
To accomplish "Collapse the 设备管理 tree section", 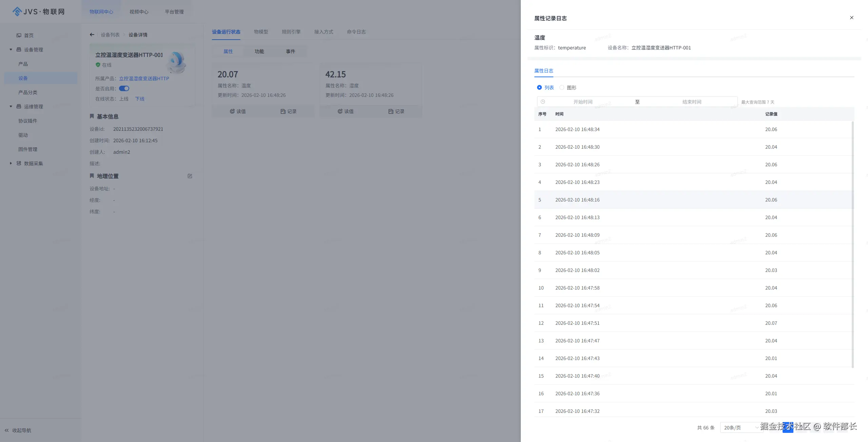I will [11, 49].
